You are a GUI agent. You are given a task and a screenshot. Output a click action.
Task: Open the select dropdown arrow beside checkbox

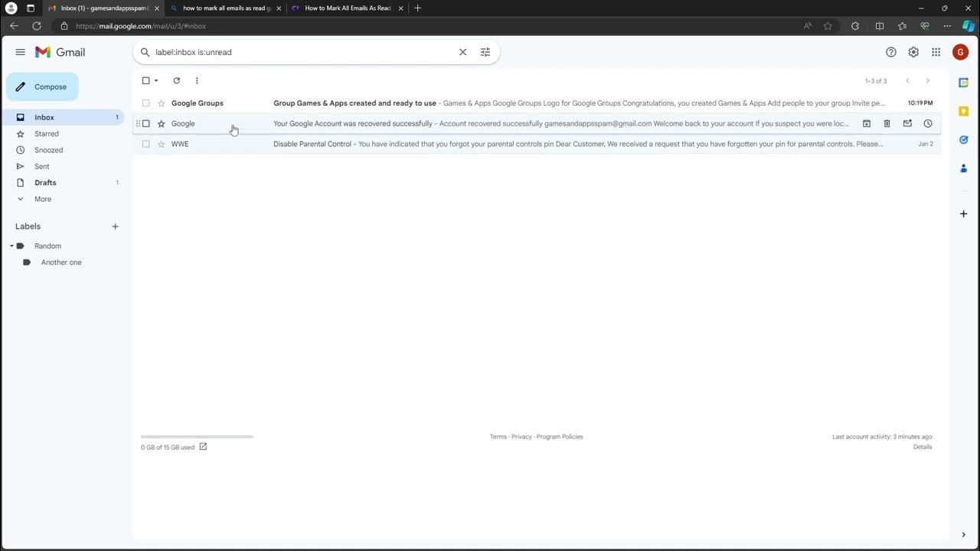(x=156, y=80)
